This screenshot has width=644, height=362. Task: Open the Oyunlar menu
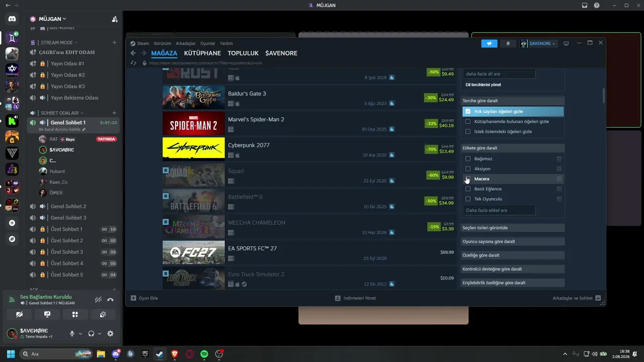(208, 44)
